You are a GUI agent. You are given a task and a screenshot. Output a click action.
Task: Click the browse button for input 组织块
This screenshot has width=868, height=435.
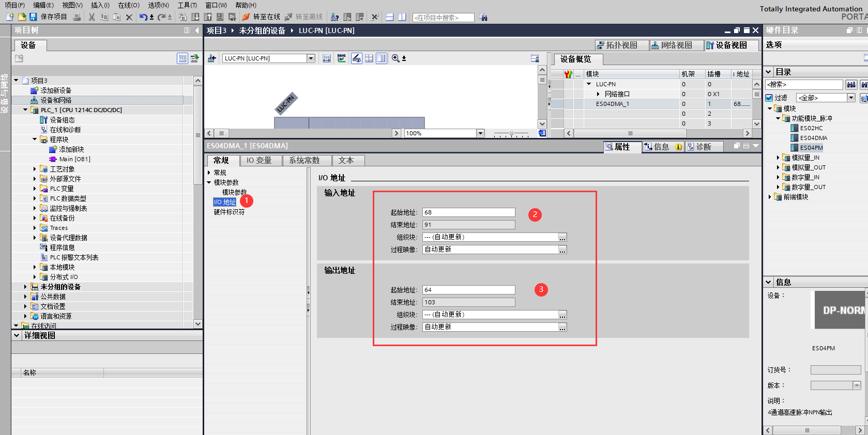click(562, 237)
